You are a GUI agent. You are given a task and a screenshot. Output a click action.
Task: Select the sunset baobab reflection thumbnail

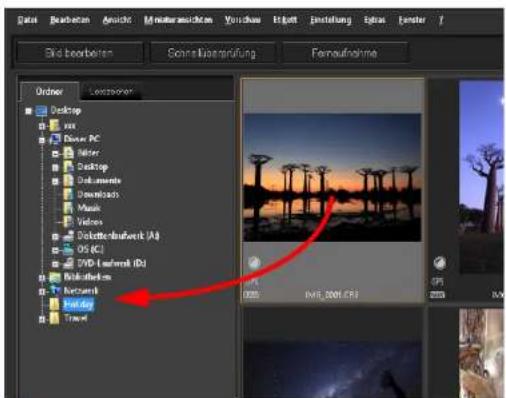(x=332, y=177)
